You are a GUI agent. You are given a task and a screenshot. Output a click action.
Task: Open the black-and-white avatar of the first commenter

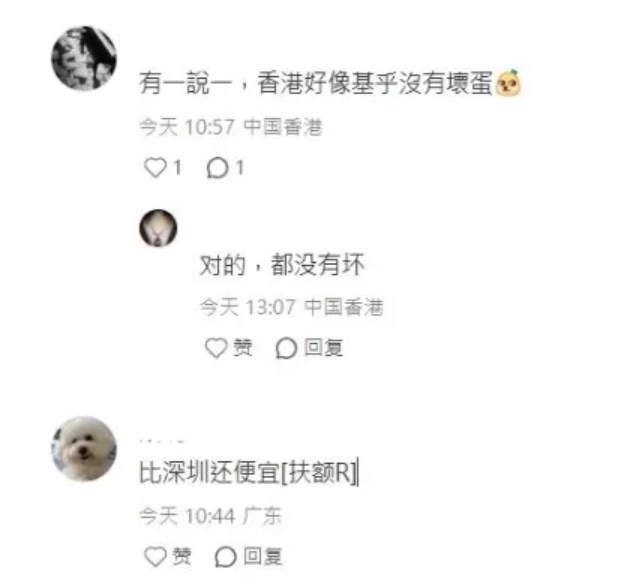pos(84,58)
